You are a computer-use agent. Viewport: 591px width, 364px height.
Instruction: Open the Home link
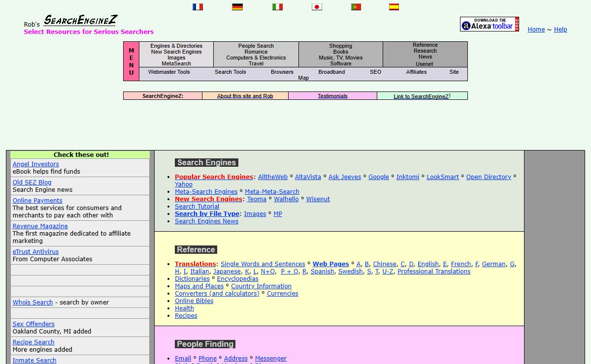[536, 30]
